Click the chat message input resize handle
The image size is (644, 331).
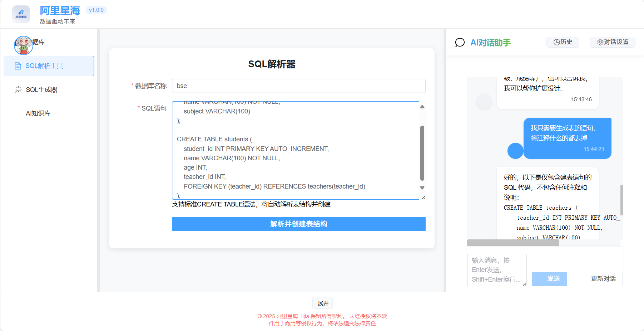[524, 284]
